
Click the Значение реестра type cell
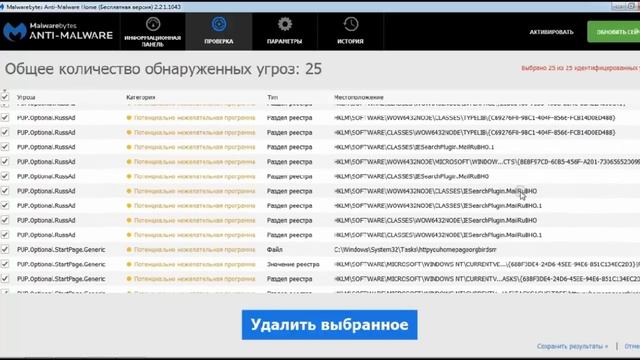293,264
